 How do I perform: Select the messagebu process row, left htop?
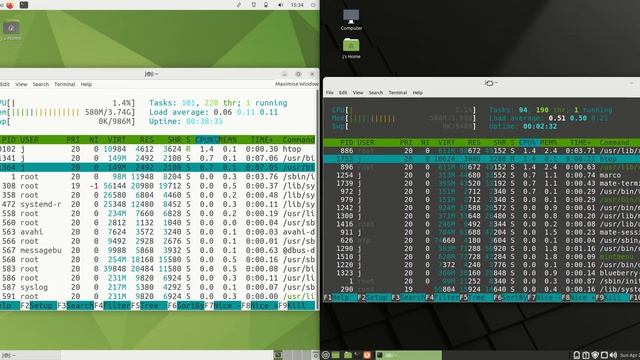[158, 250]
